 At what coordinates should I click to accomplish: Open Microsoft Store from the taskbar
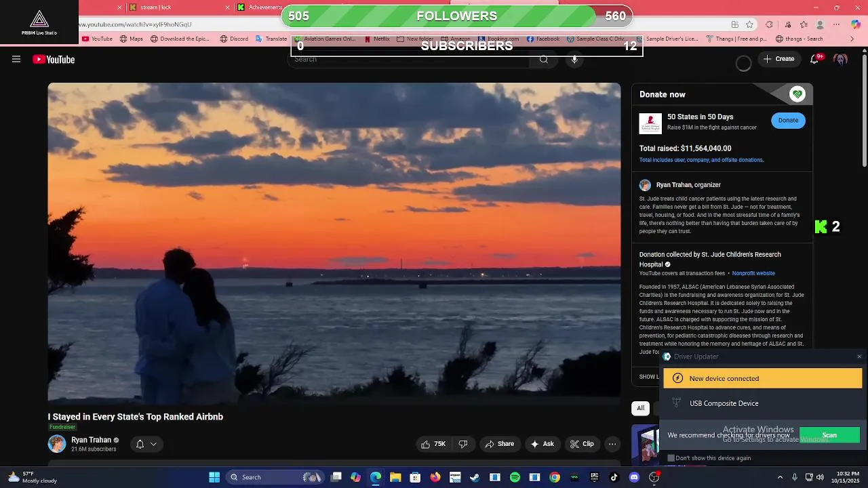pyautogui.click(x=415, y=477)
